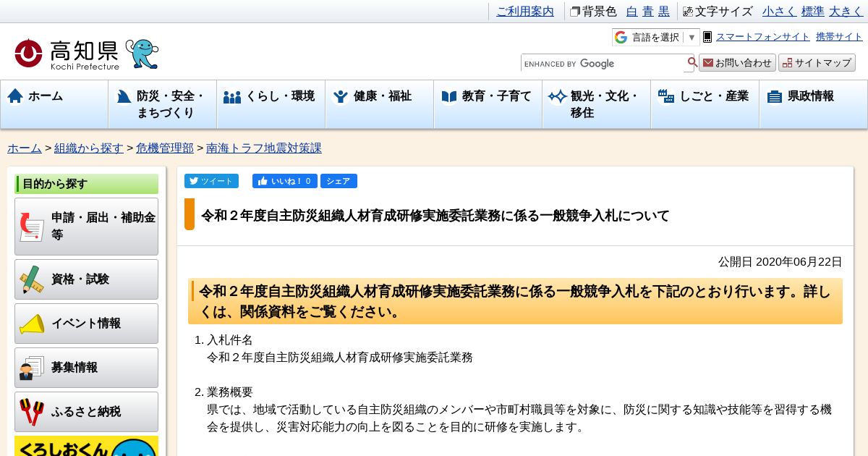Click the open book education icon

coord(449,96)
